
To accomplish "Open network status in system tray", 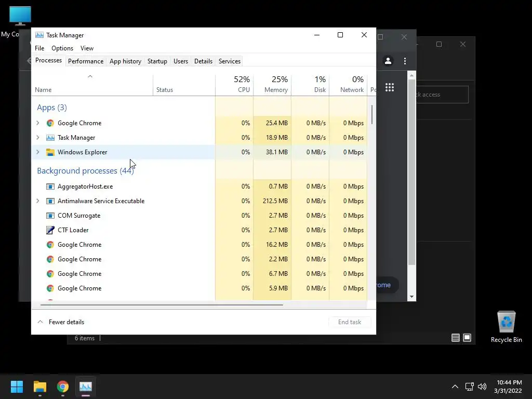I will pos(469,387).
